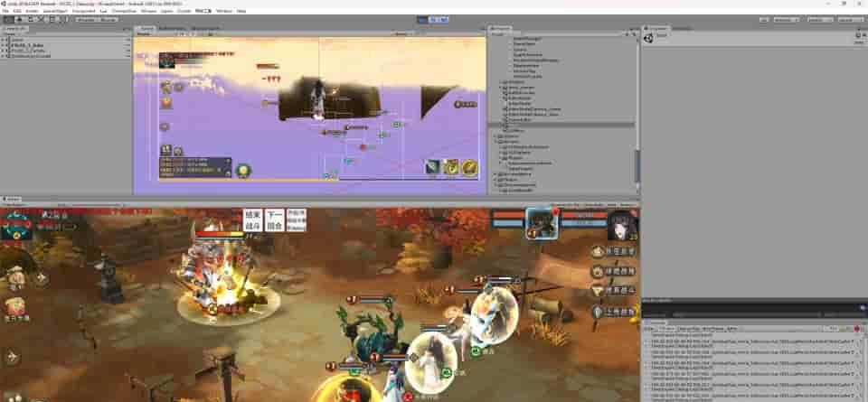
Task: Open the Layers dropdown
Action: coord(819,19)
